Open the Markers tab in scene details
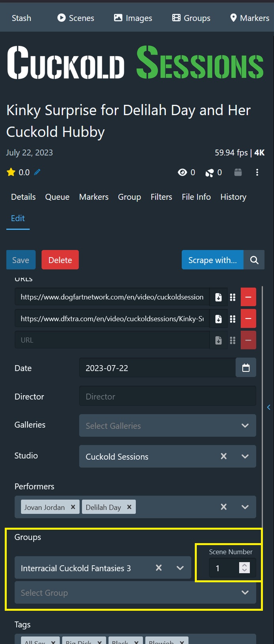 [x=94, y=197]
